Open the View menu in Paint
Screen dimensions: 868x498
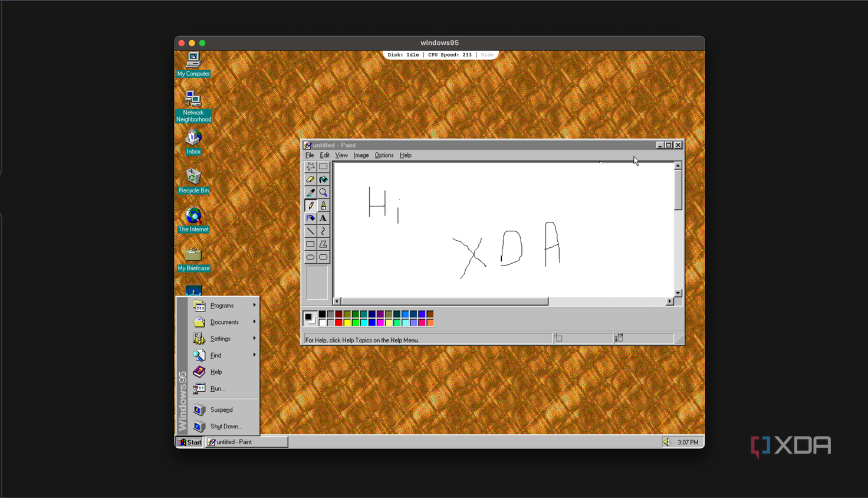(x=341, y=155)
